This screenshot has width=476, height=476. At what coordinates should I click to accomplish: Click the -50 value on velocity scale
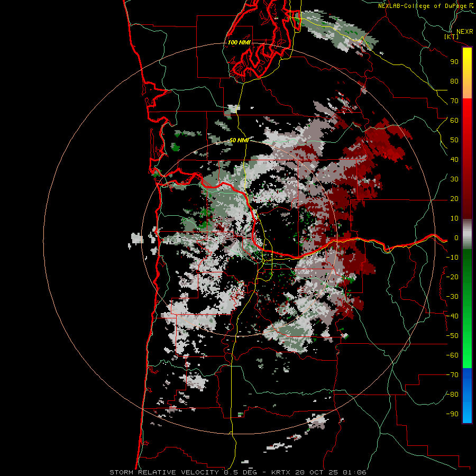(x=452, y=336)
